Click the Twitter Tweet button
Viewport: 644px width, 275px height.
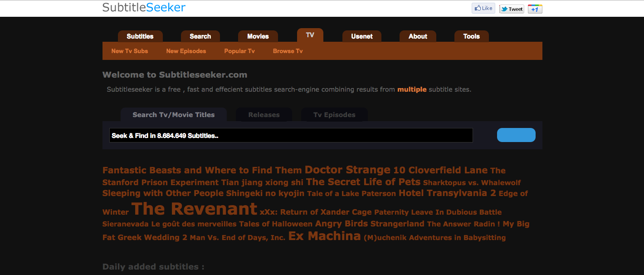coord(512,9)
